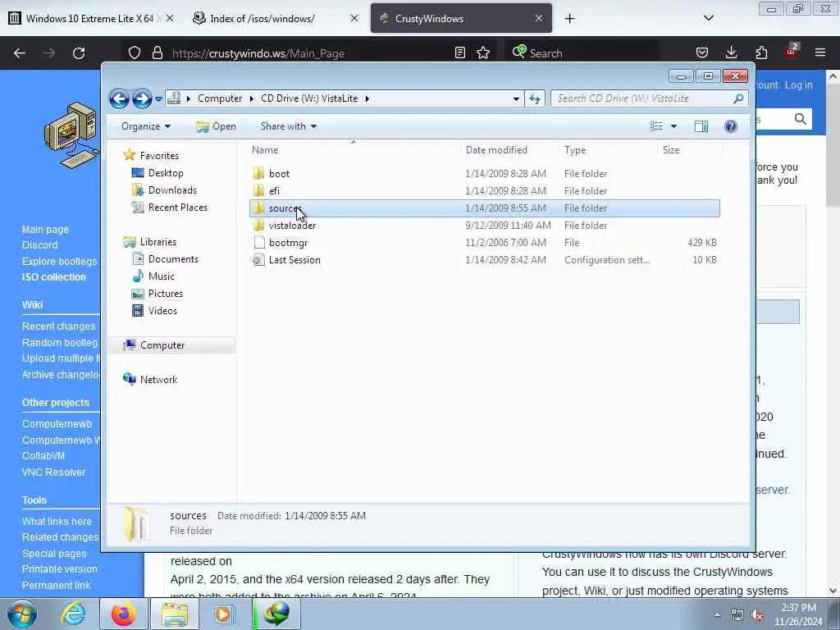Image resolution: width=840 pixels, height=630 pixels.
Task: Open Firefox extensions puzzle icon
Action: tap(761, 52)
